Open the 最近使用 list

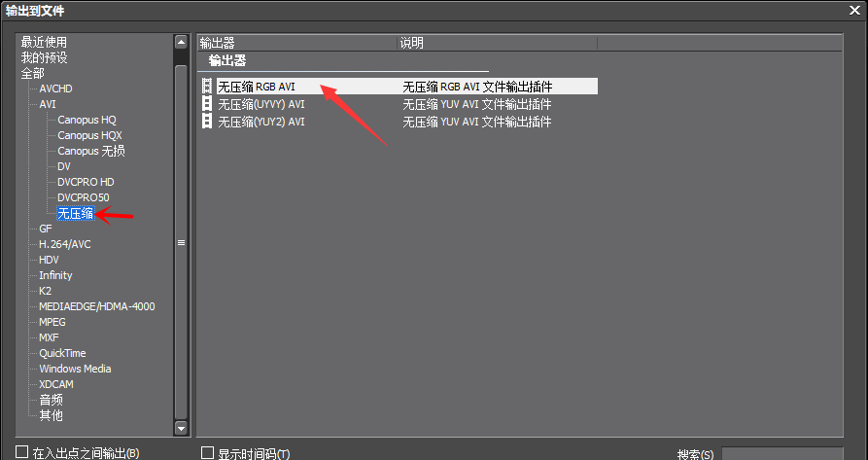[x=44, y=42]
